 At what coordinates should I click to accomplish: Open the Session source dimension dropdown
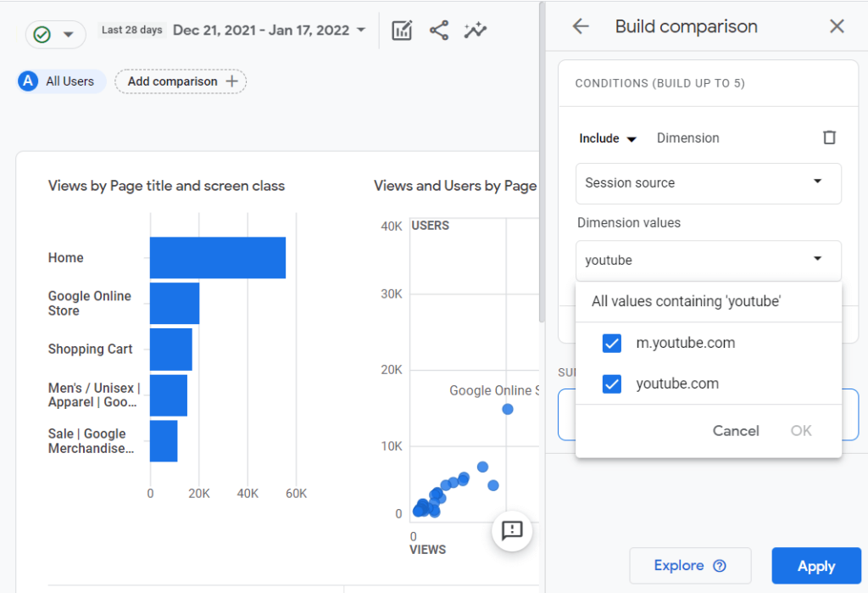[709, 183]
